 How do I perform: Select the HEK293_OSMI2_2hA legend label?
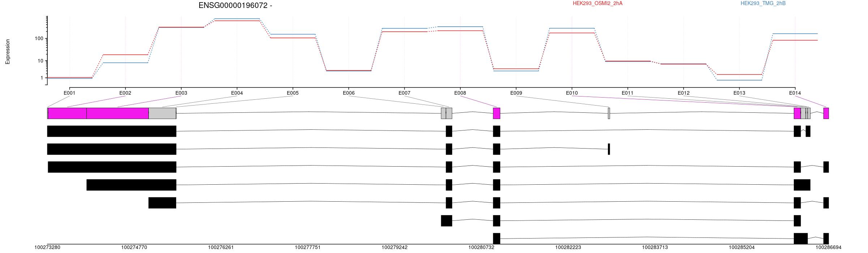597,3
